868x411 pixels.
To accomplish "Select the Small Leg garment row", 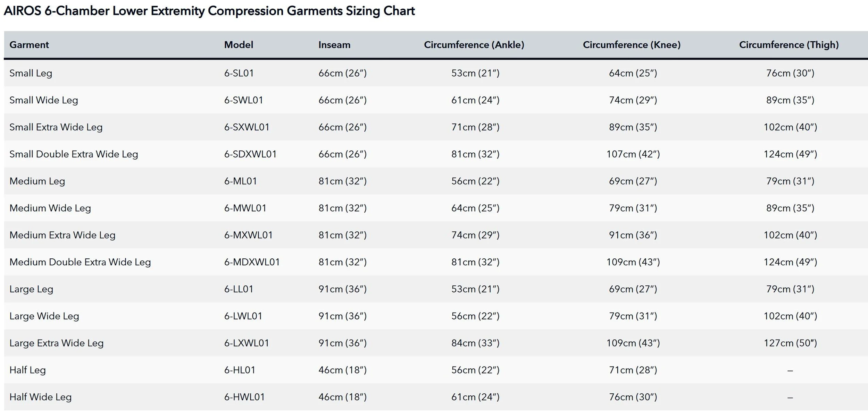I will click(436, 73).
